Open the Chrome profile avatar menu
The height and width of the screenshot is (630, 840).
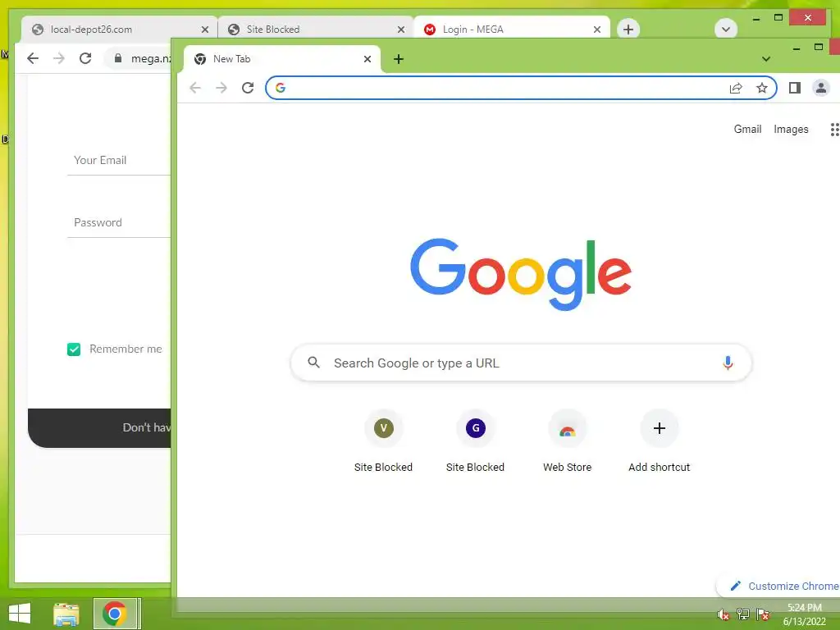point(820,88)
